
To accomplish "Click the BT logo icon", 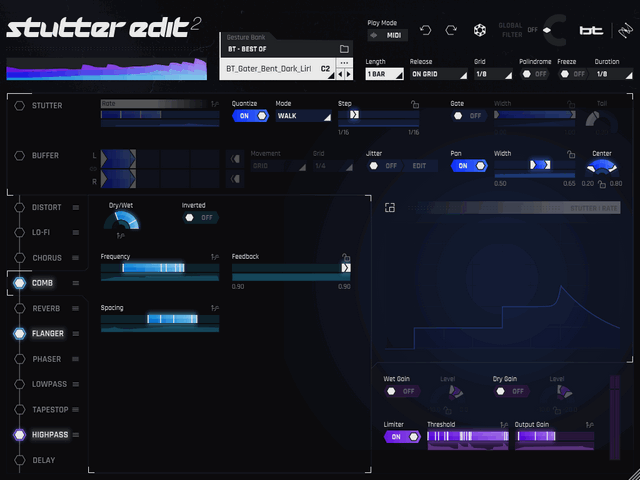I will pyautogui.click(x=591, y=31).
